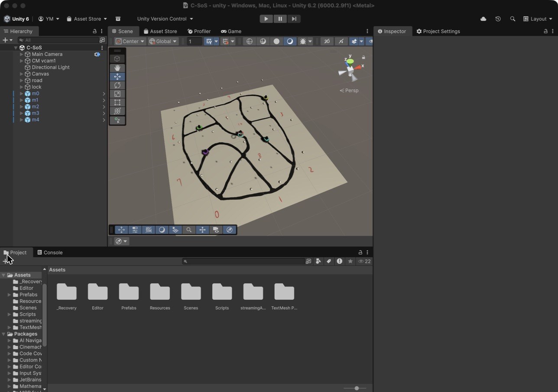Select the Rotate tool
Screen dimensions: 558x392
(117, 85)
